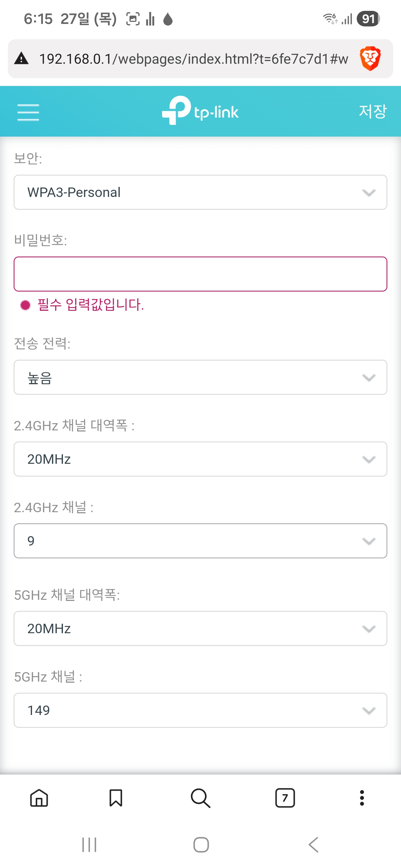401x868 pixels.
Task: Expand the 2.4GHz channel width dropdown
Action: [x=200, y=459]
